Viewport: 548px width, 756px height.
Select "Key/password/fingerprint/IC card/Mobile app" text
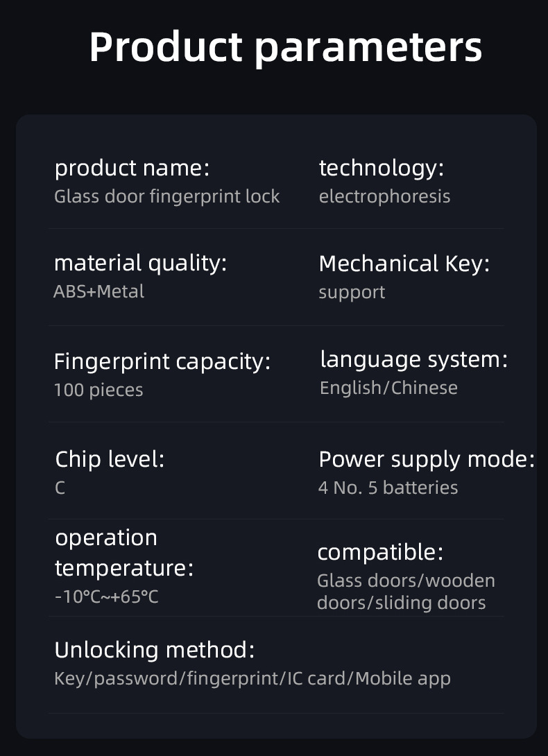click(x=252, y=678)
